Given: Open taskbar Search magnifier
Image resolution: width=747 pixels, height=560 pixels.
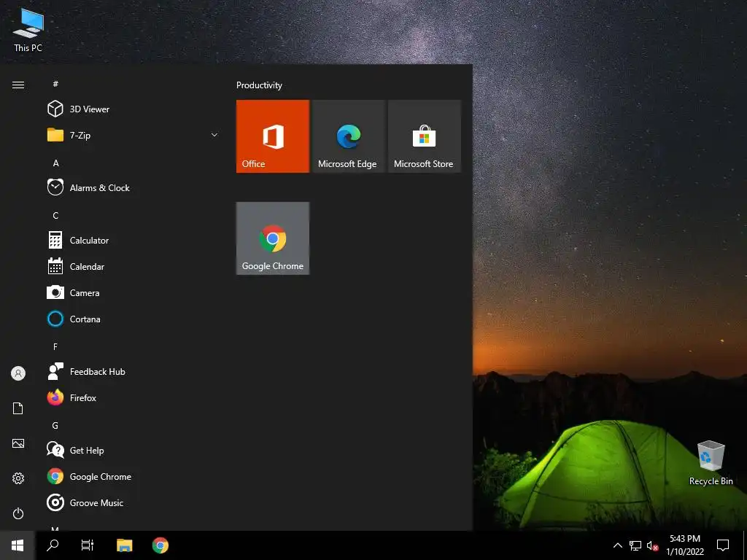Looking at the screenshot, I should [x=53, y=545].
